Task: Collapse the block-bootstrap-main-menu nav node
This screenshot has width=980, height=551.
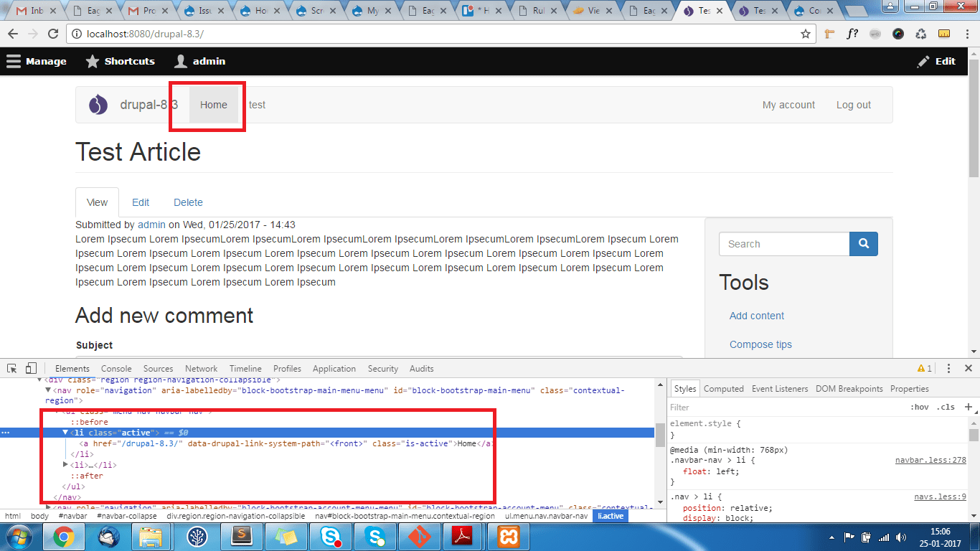Action: (48, 390)
